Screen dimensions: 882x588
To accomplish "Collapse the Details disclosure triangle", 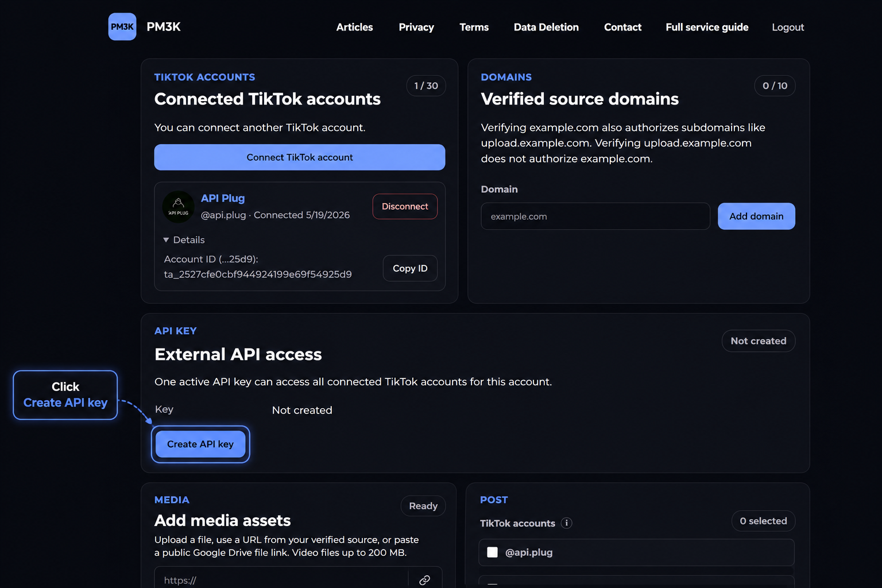I will (166, 240).
